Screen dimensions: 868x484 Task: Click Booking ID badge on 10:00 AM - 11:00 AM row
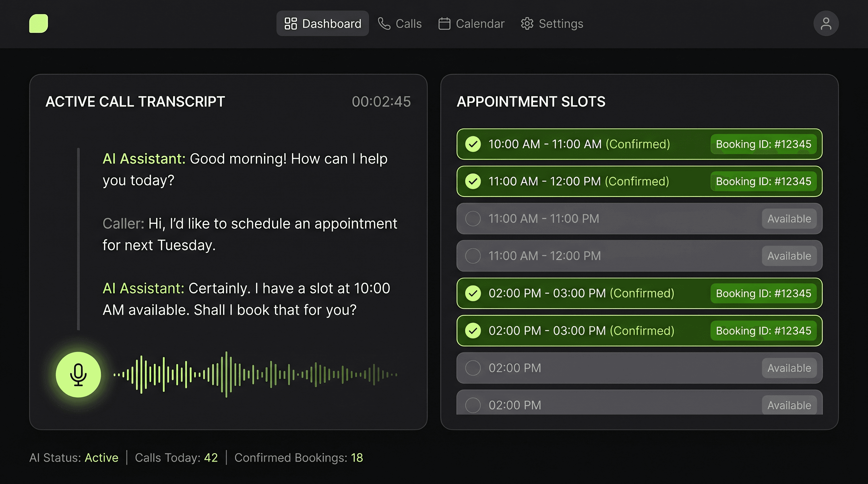pos(764,144)
